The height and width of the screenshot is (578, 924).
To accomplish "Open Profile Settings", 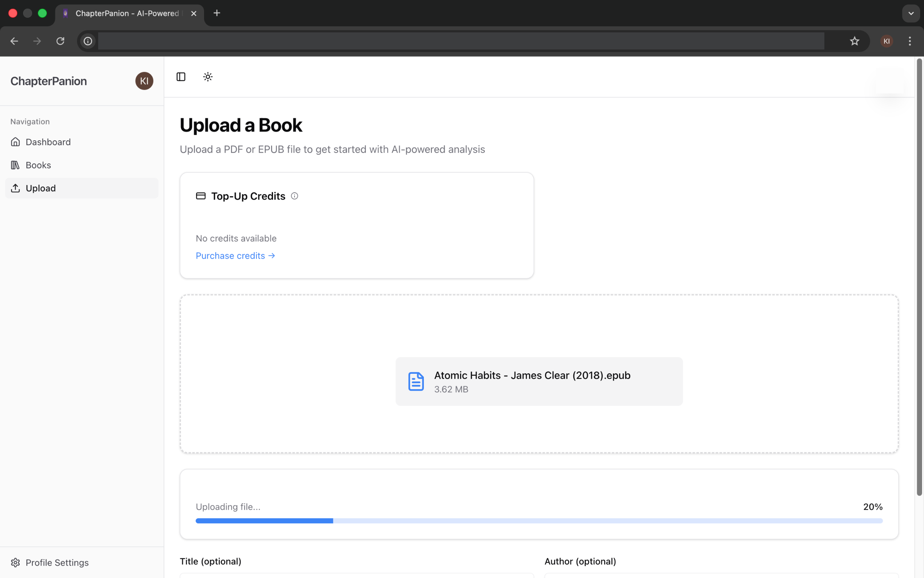I will coord(57,563).
